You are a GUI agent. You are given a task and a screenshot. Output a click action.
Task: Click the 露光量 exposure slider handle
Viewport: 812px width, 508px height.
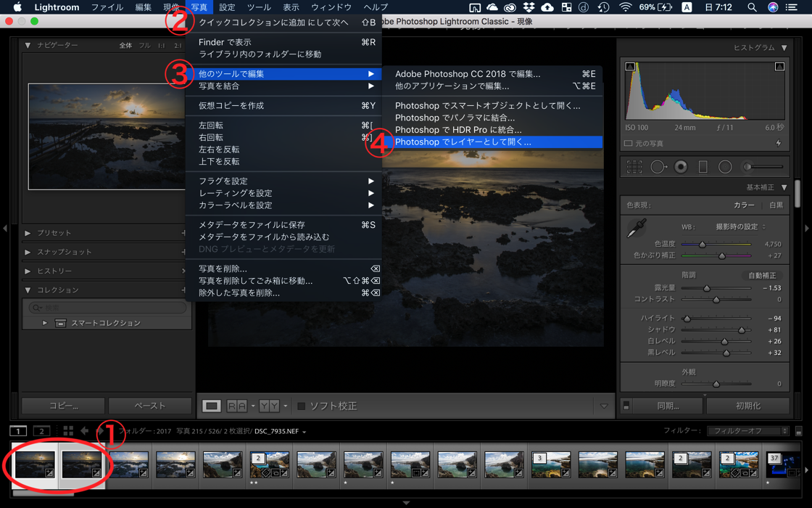point(707,288)
